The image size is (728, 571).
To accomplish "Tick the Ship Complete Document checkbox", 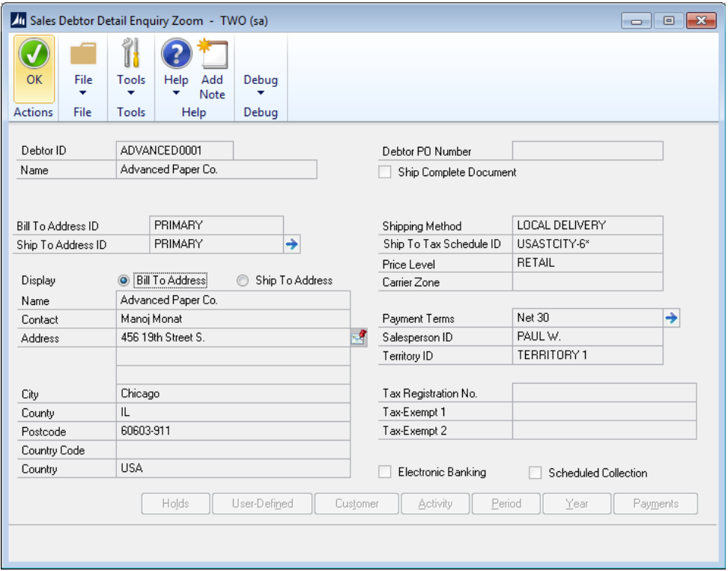I will [385, 172].
